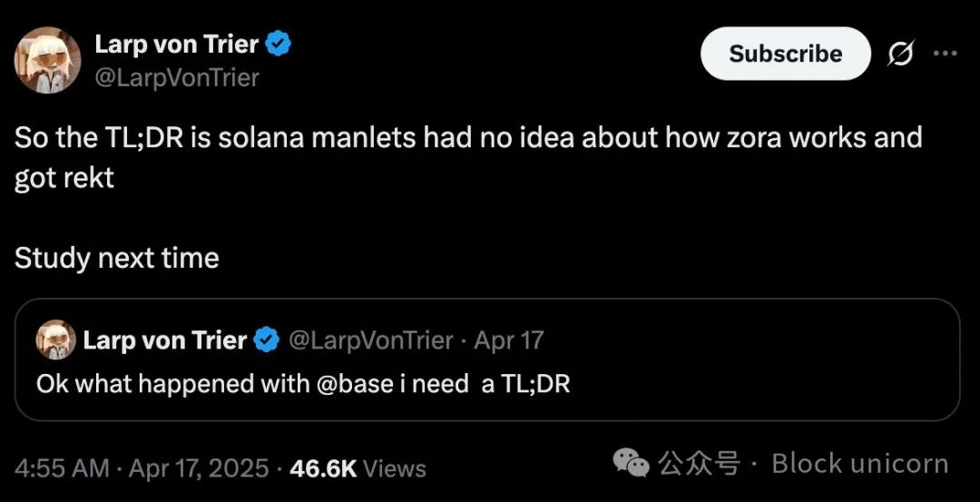Click the @LarpVonTrier handle in quoted tweet

[370, 340]
